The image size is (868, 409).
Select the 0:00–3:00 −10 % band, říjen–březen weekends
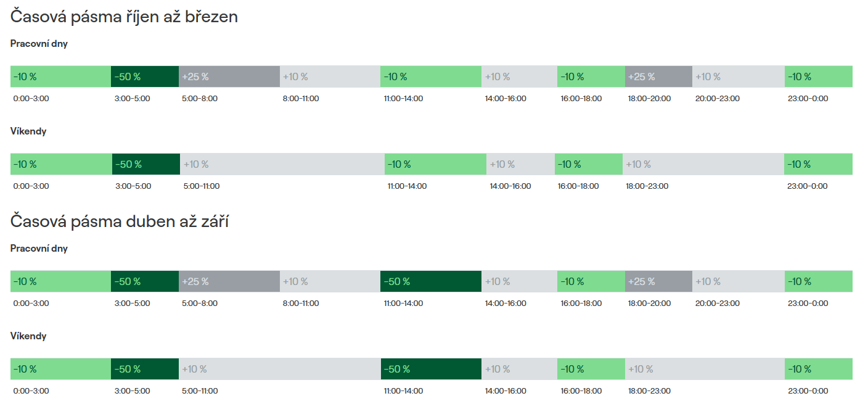pos(61,164)
